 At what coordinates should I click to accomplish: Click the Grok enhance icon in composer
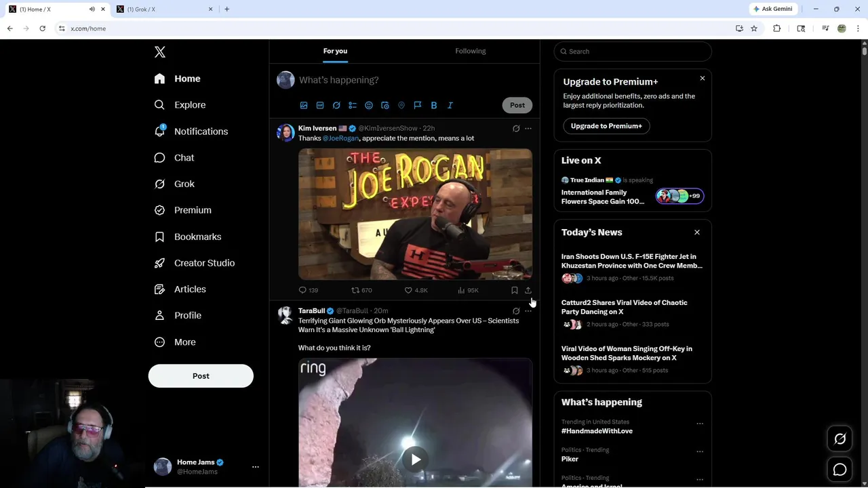336,105
